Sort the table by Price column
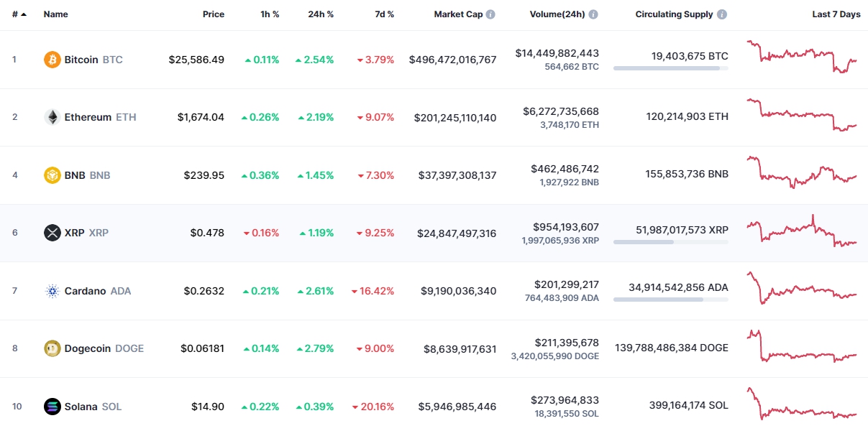Image resolution: width=868 pixels, height=431 pixels. 213,14
